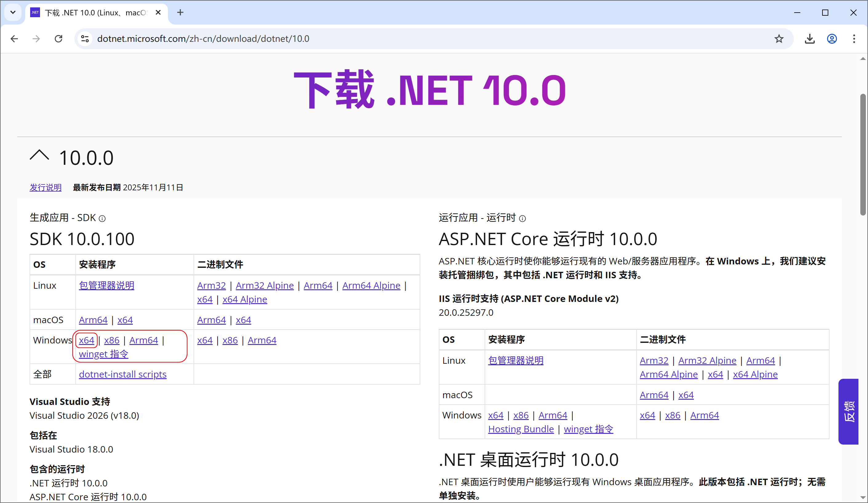Open a new tab with plus button
Image resolution: width=868 pixels, height=503 pixels.
point(180,12)
